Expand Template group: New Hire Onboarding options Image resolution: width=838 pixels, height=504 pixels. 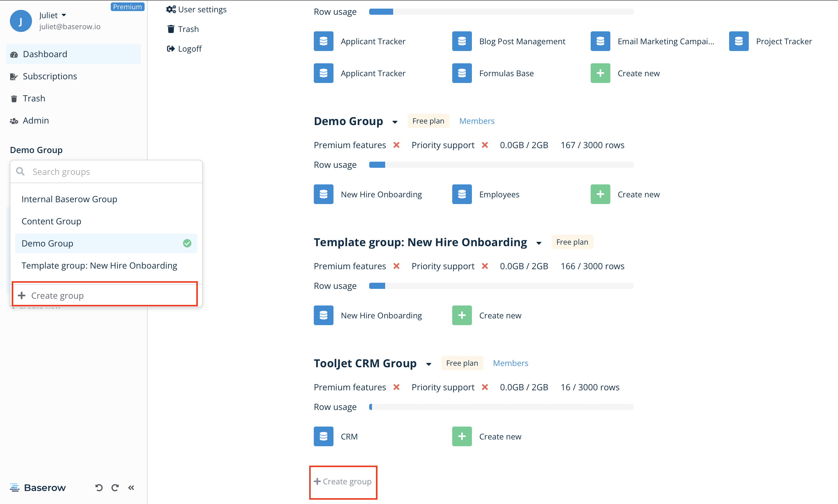click(x=539, y=242)
